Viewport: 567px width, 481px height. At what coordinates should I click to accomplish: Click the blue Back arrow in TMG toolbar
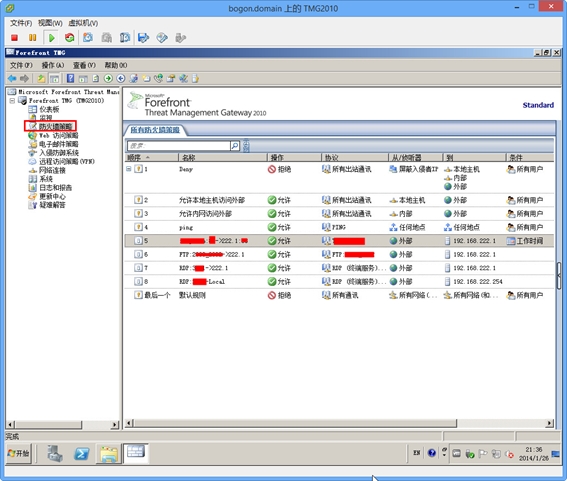tap(12, 78)
